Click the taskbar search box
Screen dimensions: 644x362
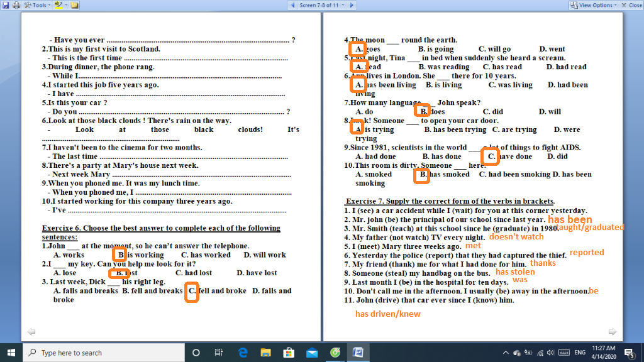(104, 353)
